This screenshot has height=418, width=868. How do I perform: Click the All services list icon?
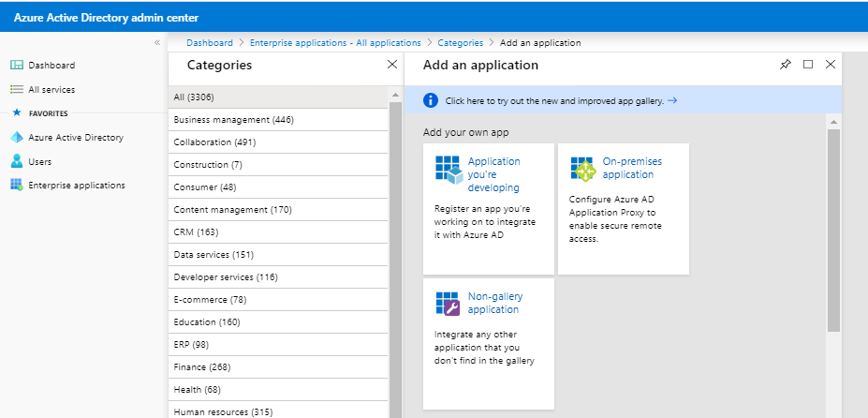tap(16, 90)
